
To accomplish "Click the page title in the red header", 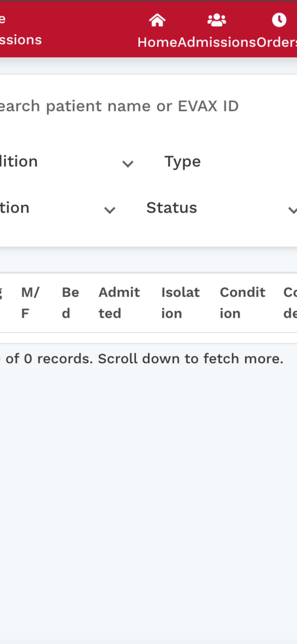I will click(21, 29).
